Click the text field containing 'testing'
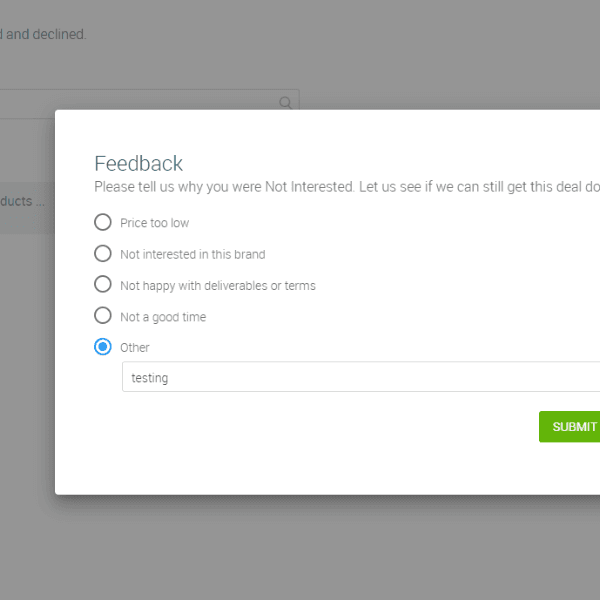The height and width of the screenshot is (600, 600). tap(360, 377)
